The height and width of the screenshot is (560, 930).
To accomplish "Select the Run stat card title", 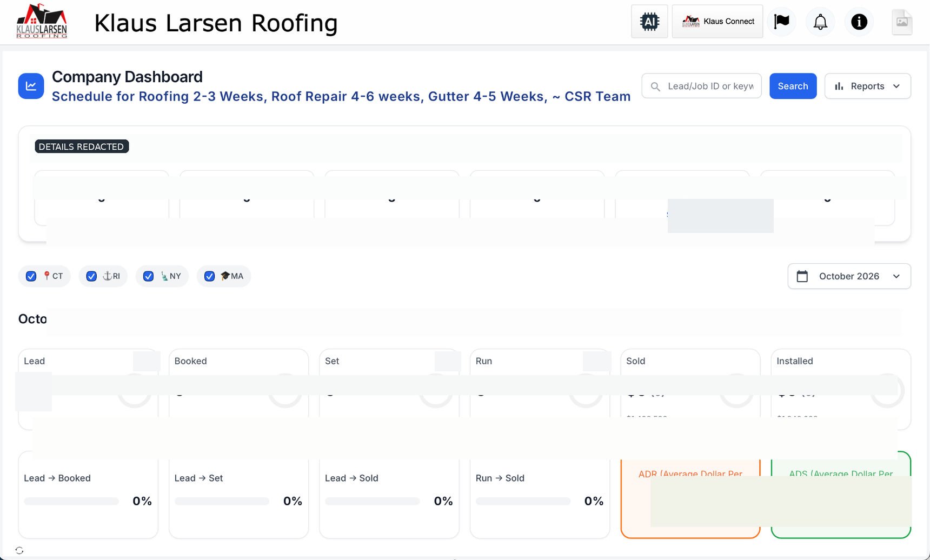I will click(x=483, y=361).
